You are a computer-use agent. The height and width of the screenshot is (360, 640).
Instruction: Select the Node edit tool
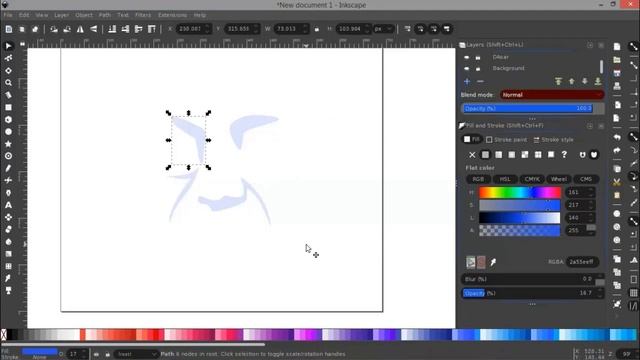[8, 58]
